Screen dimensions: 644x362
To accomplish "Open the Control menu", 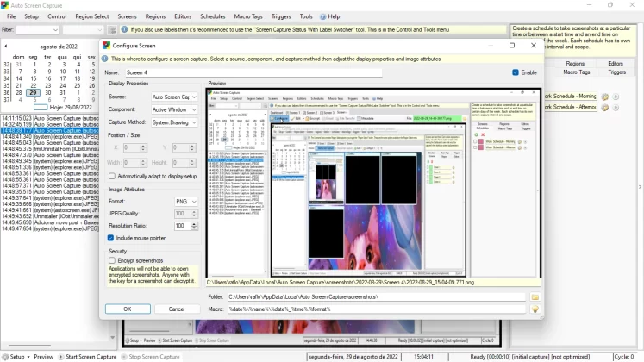I will point(57,16).
